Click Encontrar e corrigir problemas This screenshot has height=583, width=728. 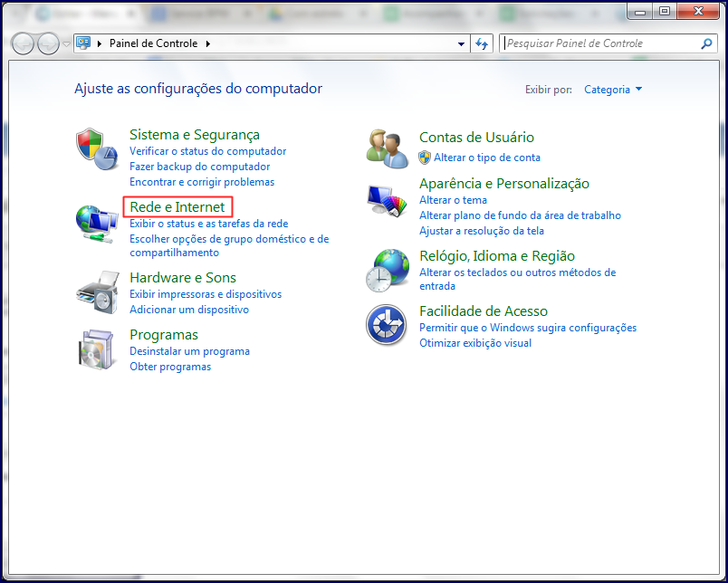202,181
